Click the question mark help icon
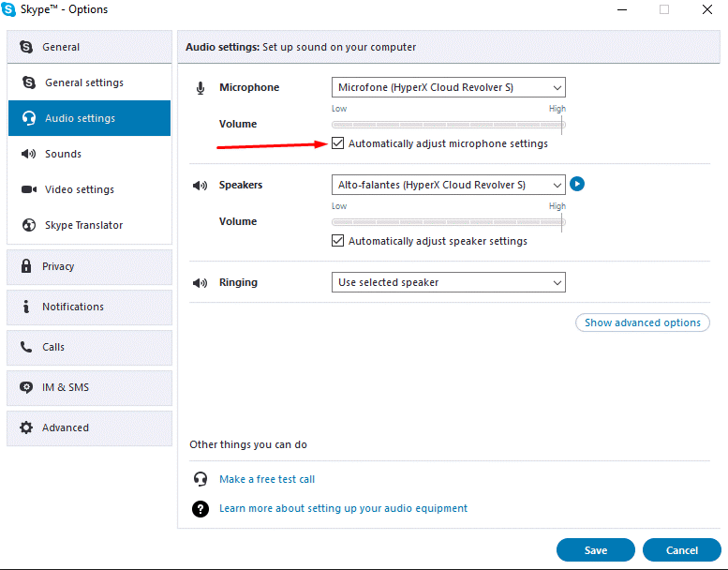This screenshot has height=570, width=728. coord(201,509)
